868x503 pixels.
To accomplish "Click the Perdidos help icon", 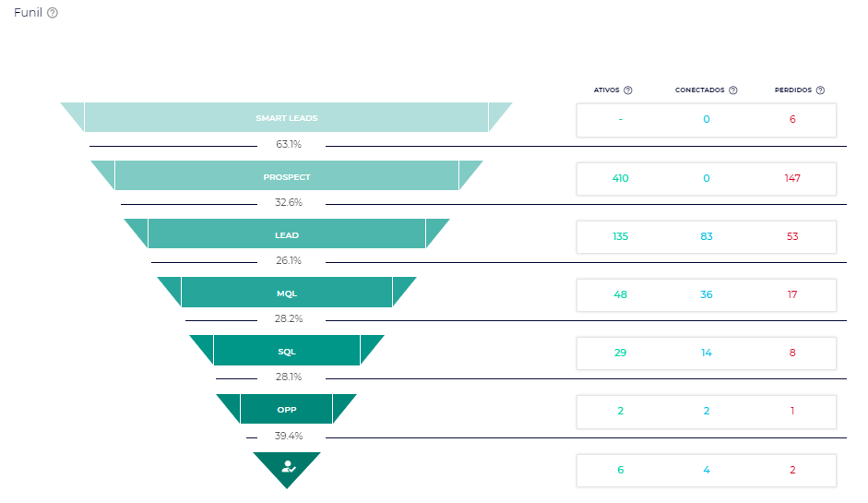I will pos(820,90).
